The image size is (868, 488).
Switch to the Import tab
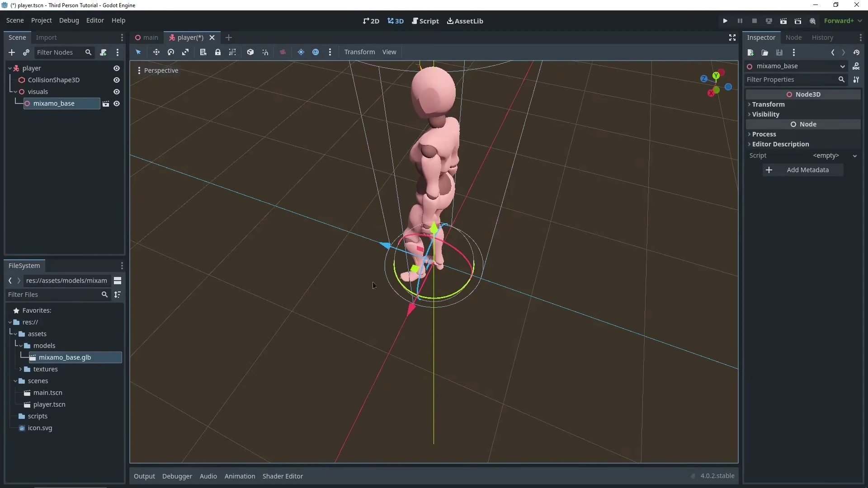click(47, 38)
